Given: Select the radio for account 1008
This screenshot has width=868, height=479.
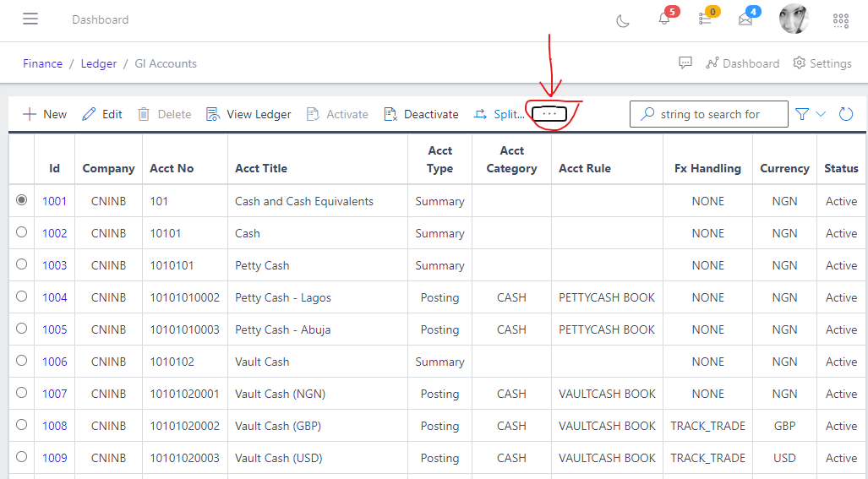Looking at the screenshot, I should pyautogui.click(x=22, y=424).
